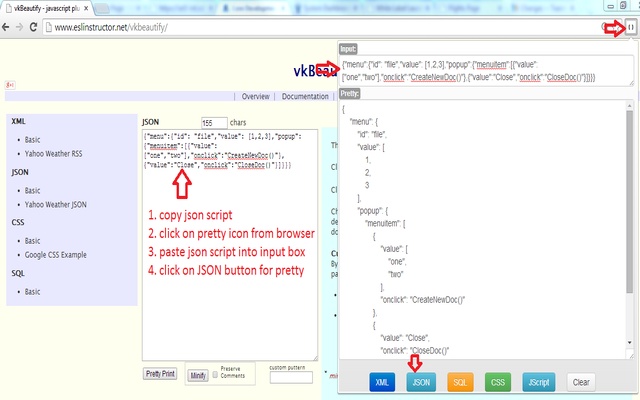This screenshot has height=400, width=640.
Task: Click the SQL heading in the sidebar
Action: coord(18,273)
